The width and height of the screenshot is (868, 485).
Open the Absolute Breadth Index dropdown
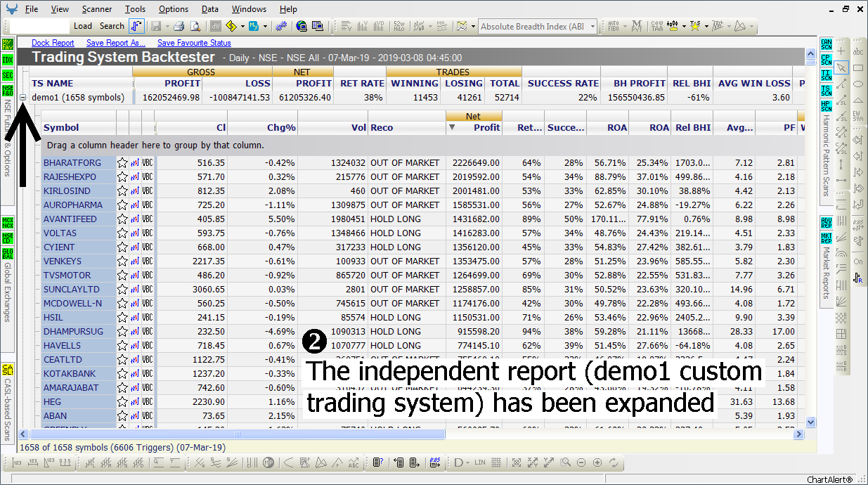click(592, 27)
